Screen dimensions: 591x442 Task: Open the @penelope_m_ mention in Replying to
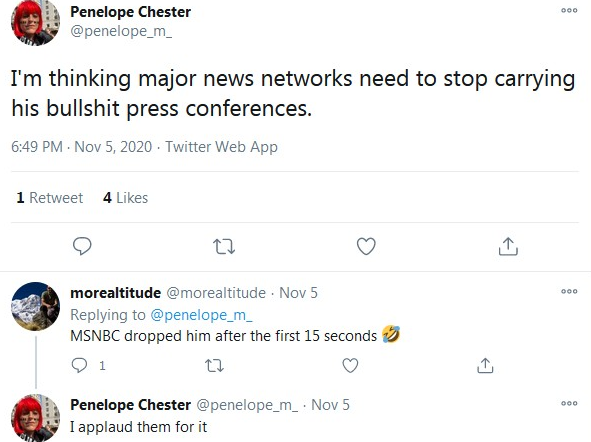201,315
